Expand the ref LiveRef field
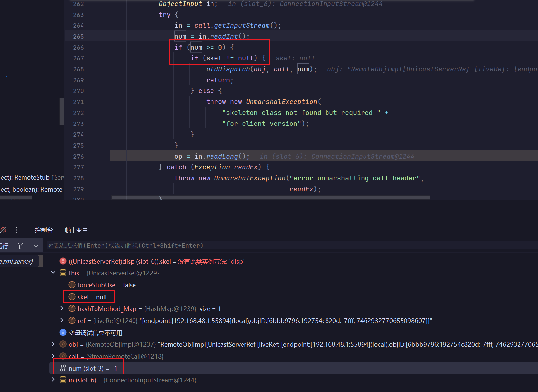The width and height of the screenshot is (538, 392). point(62,320)
